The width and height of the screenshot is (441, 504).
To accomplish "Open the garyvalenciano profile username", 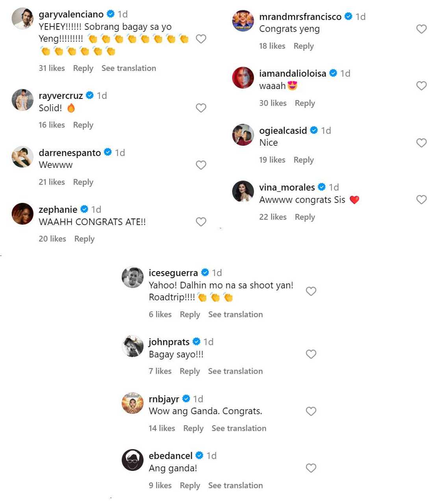I will click(71, 14).
